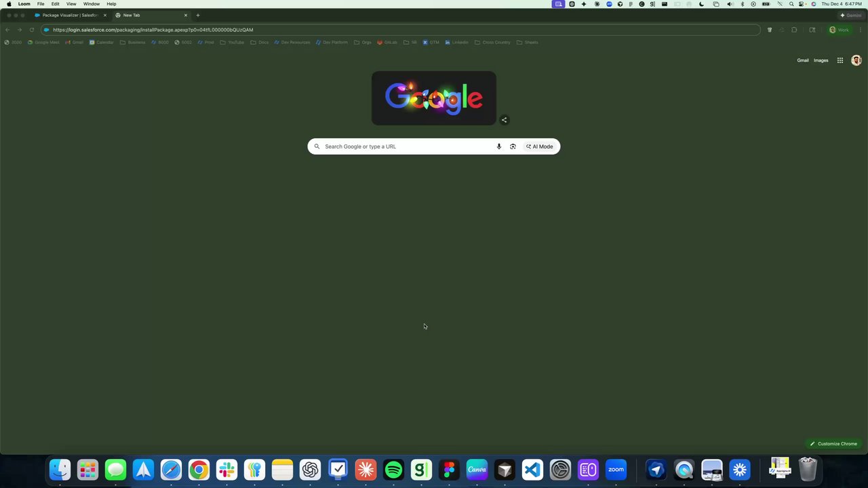
Task: Open the Extensions puzzle icon in Chrome
Action: [x=794, y=30]
